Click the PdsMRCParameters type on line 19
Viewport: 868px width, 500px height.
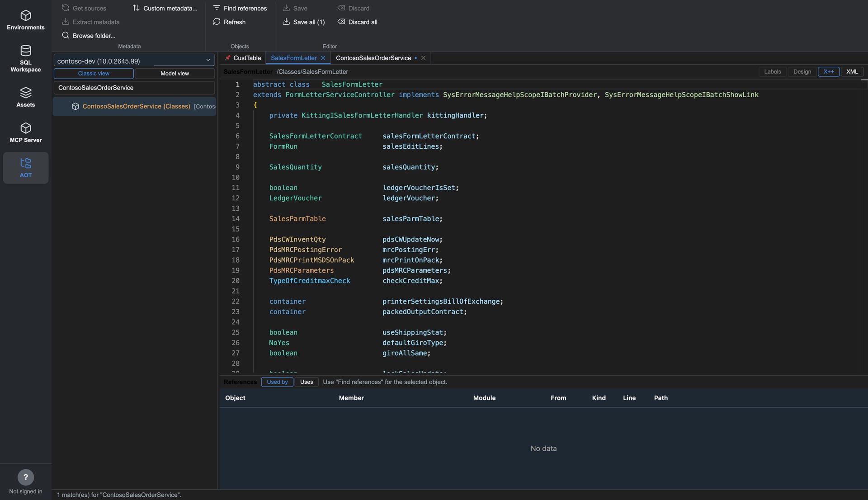tap(301, 270)
